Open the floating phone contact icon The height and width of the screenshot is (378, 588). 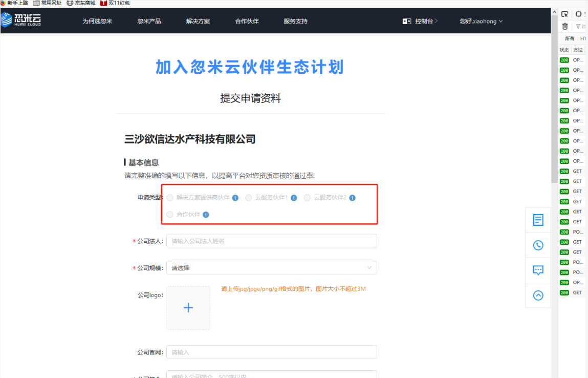coord(538,245)
